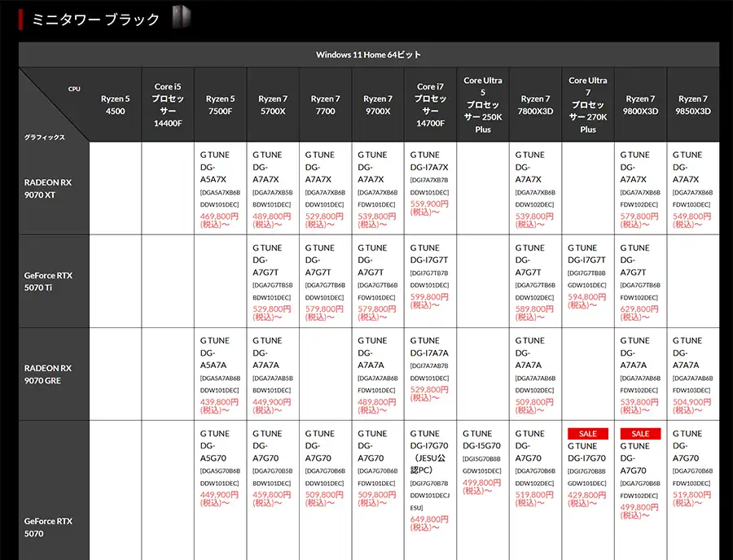The height and width of the screenshot is (560, 733).
Task: Open Radeon RX 9070 XT with Ryzen 7 7800X3D model
Action: [x=535, y=189]
